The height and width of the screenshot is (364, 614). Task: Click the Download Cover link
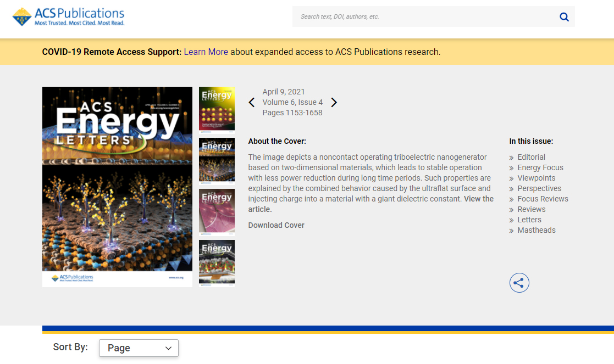[276, 225]
